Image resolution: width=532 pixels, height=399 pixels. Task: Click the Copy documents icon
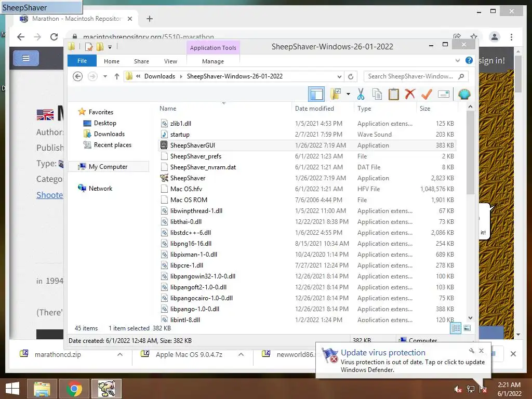click(x=377, y=94)
